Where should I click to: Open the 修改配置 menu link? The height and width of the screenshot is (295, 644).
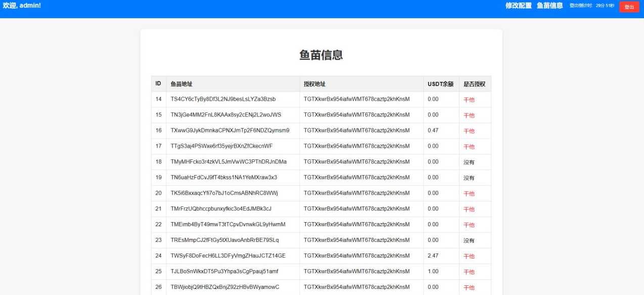(x=519, y=6)
